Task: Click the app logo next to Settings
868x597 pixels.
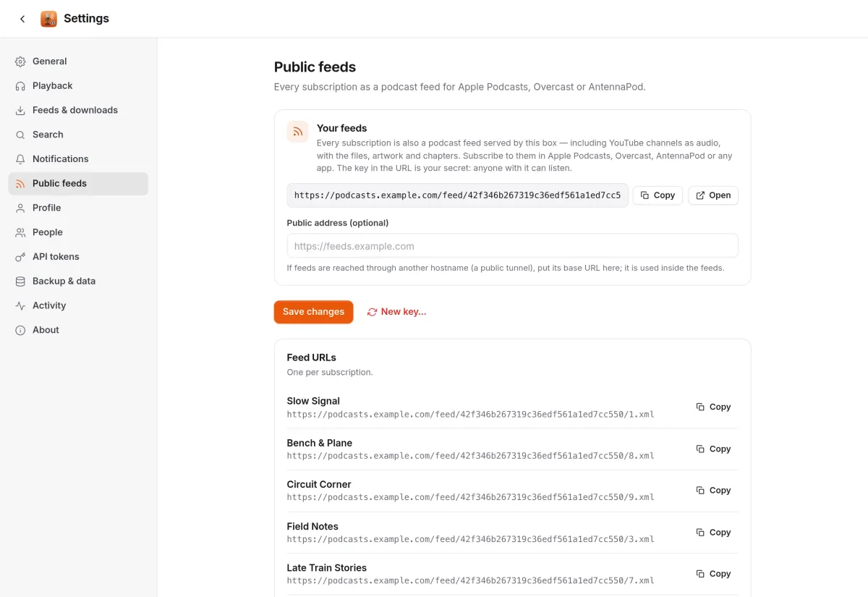Action: coord(48,19)
